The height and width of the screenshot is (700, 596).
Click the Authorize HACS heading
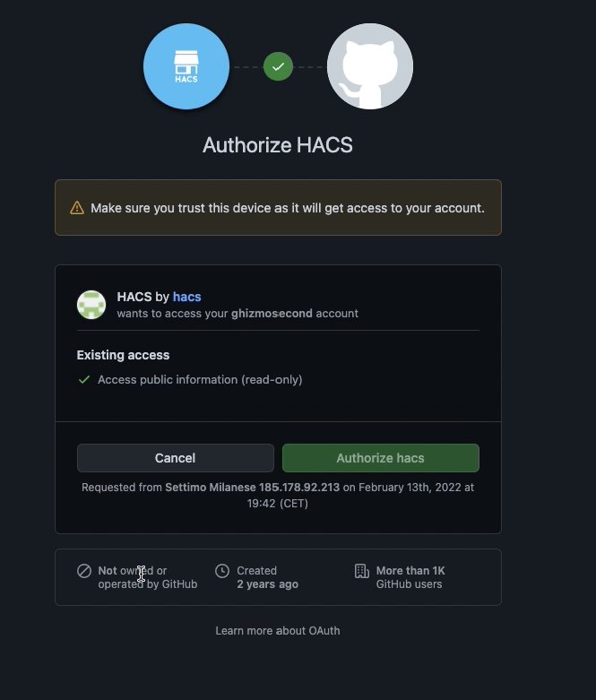pos(278,145)
